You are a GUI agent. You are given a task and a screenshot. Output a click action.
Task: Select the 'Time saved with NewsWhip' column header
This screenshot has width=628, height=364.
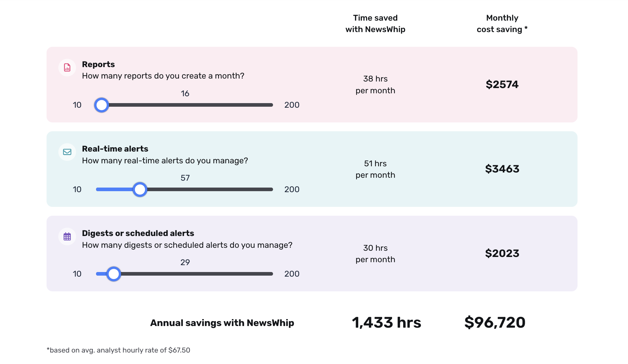[375, 24]
